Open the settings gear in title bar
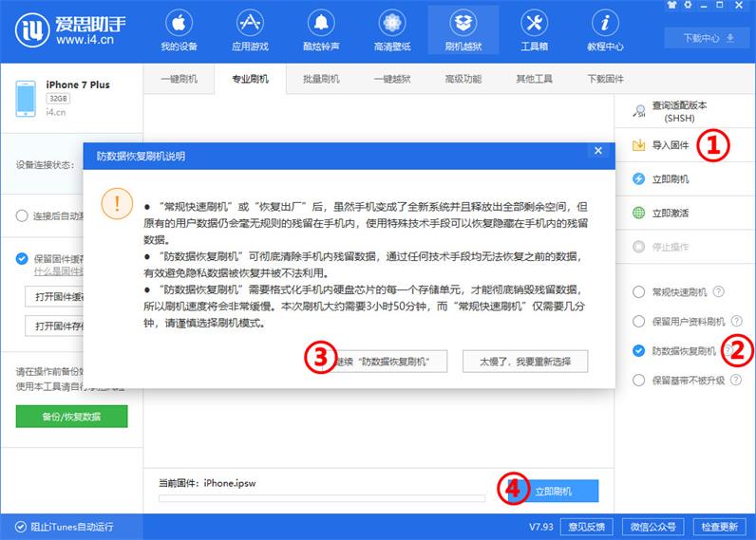 click(x=688, y=5)
